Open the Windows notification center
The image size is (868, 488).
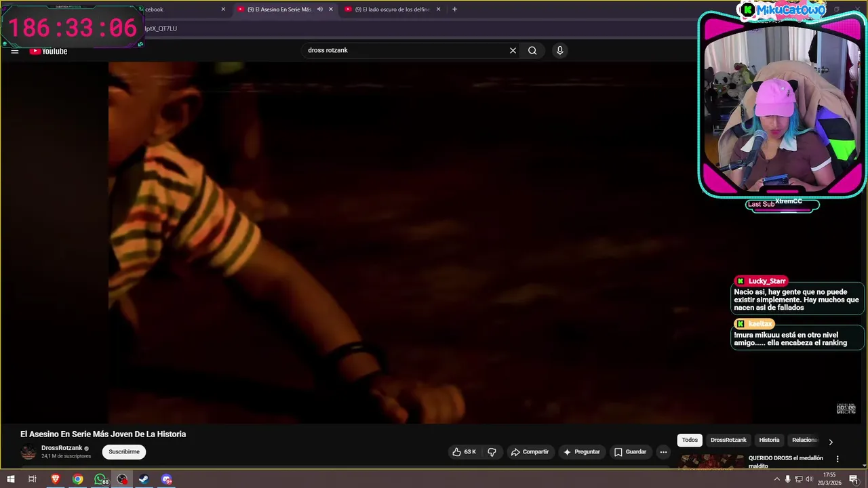pyautogui.click(x=854, y=479)
